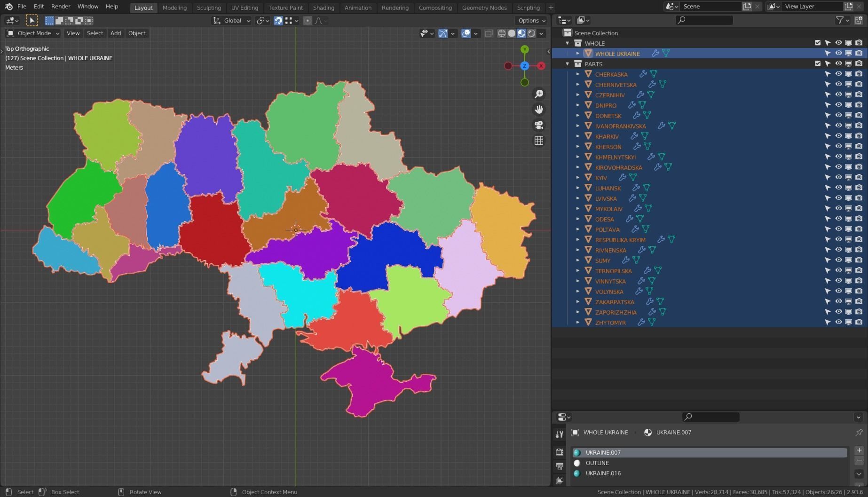
Task: Toggle proportional editing icon
Action: pyautogui.click(x=308, y=21)
